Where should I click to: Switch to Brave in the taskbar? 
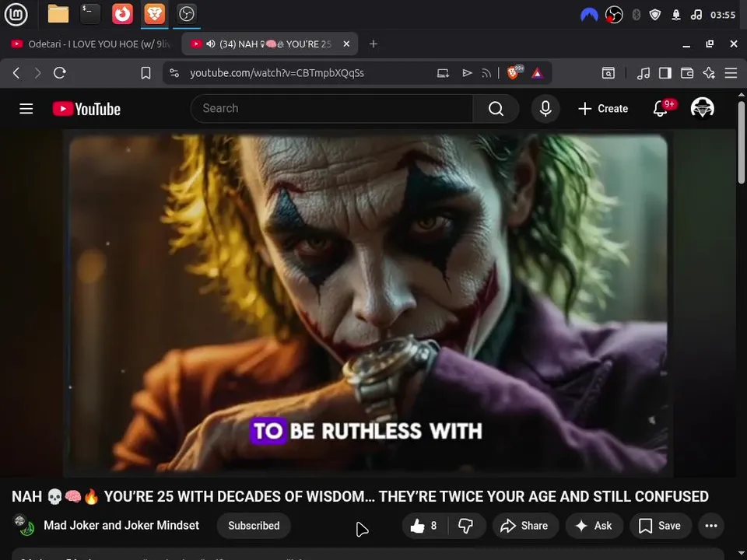(154, 14)
